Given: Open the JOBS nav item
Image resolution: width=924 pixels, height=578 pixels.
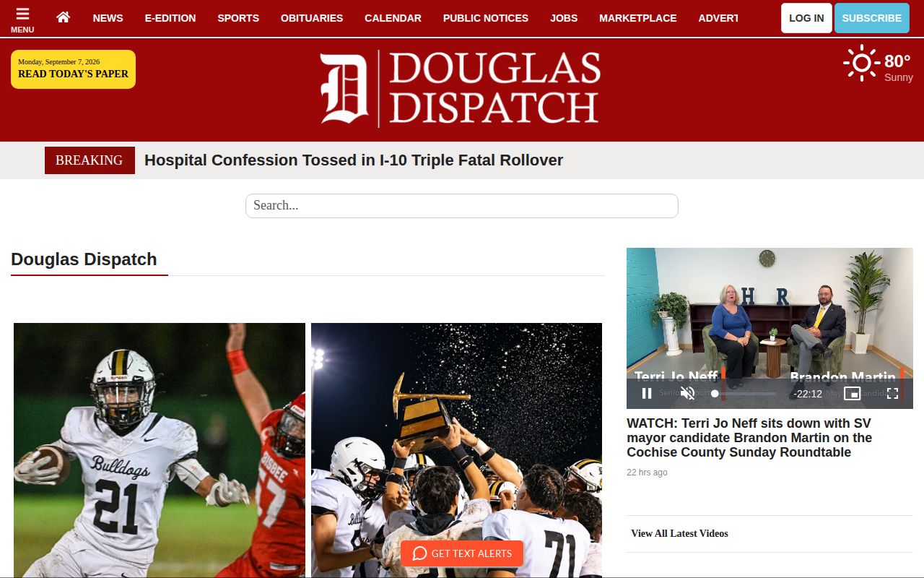Looking at the screenshot, I should [564, 18].
